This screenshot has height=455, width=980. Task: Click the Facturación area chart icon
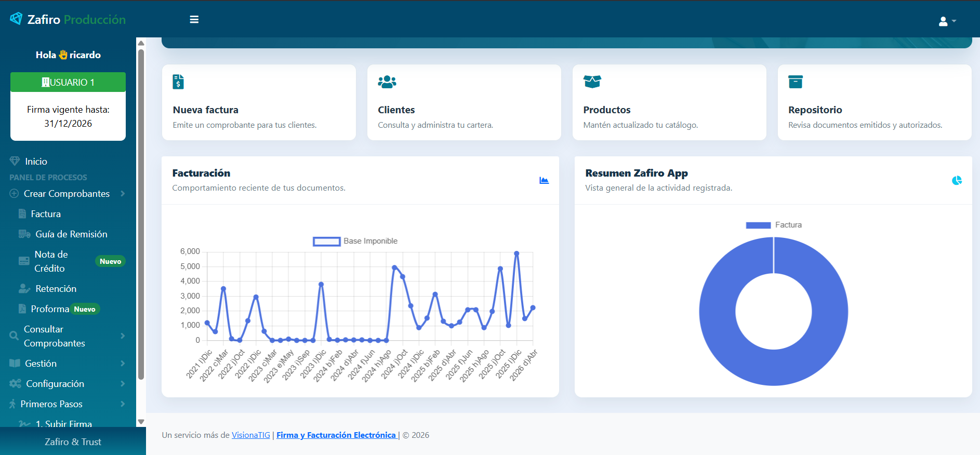click(x=544, y=180)
